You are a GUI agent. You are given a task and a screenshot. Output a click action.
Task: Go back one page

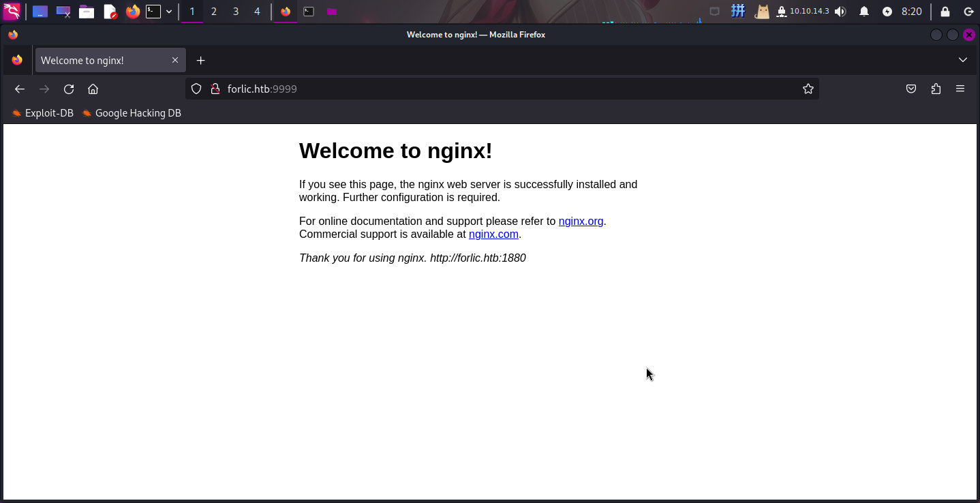(x=20, y=89)
